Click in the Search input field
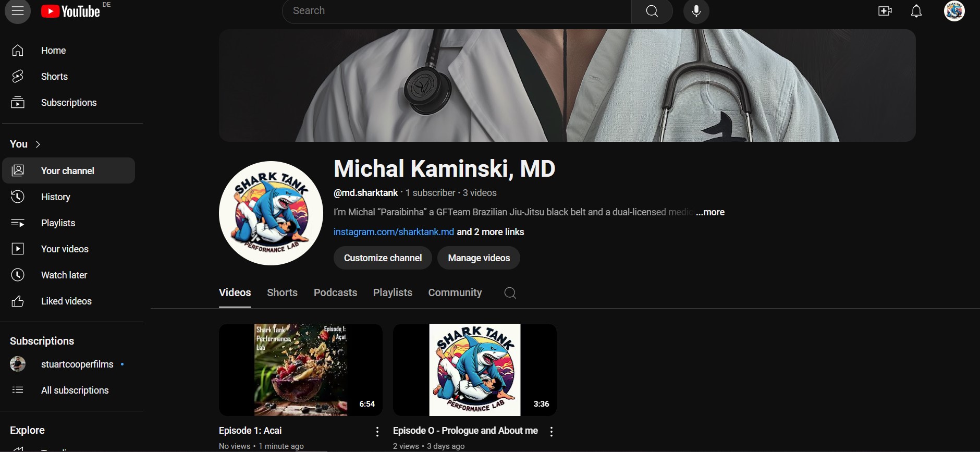The width and height of the screenshot is (980, 452). (x=457, y=11)
